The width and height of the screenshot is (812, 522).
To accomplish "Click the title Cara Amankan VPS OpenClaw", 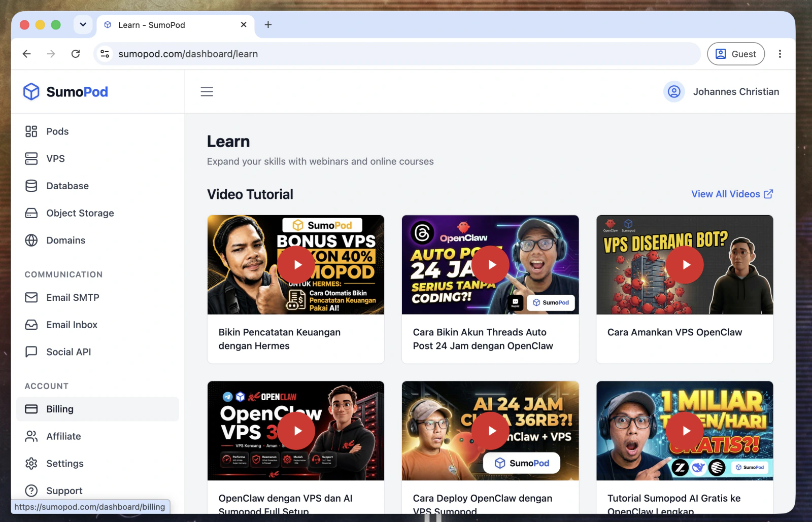I will (x=674, y=332).
